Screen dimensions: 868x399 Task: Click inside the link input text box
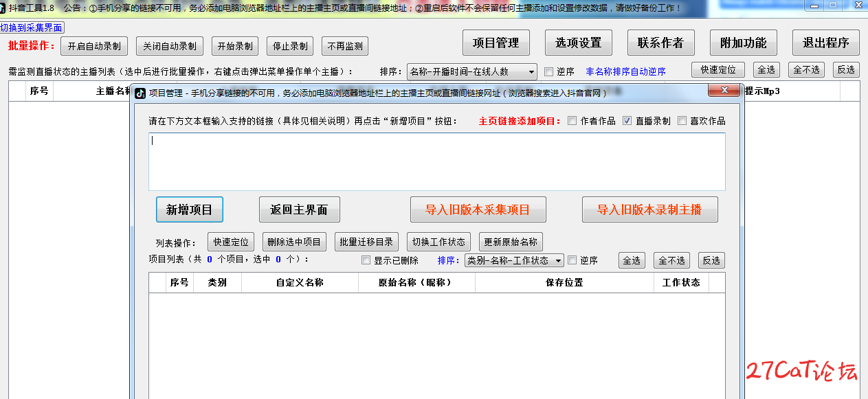pos(437,161)
